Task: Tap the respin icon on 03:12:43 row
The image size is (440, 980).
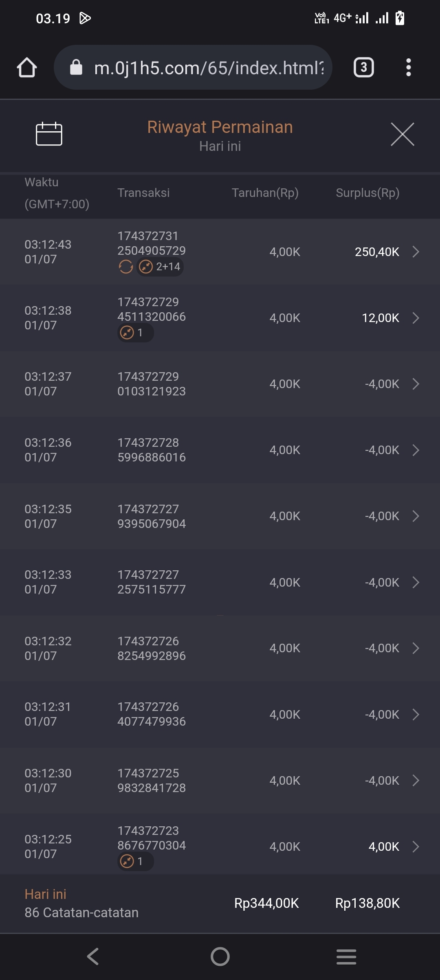Action: coord(125,267)
